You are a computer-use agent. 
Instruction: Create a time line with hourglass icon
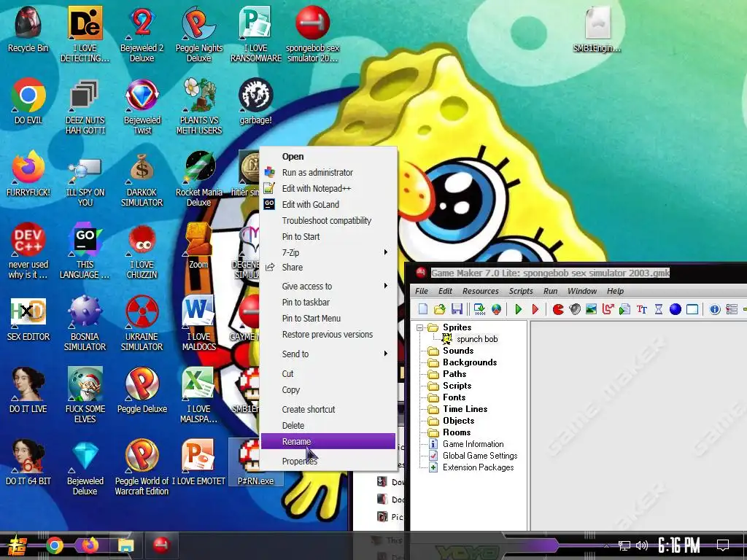click(x=659, y=309)
